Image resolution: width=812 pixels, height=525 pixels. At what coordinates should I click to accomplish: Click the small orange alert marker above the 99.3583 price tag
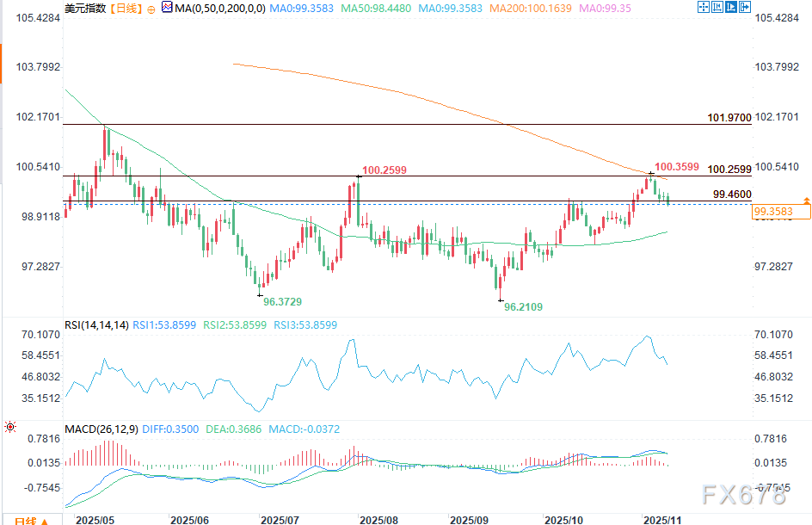tap(806, 200)
